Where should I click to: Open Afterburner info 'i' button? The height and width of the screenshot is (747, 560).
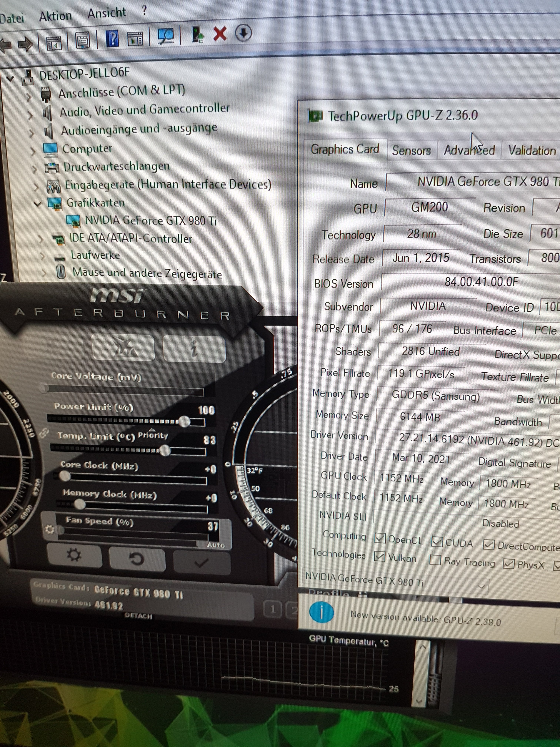194,349
